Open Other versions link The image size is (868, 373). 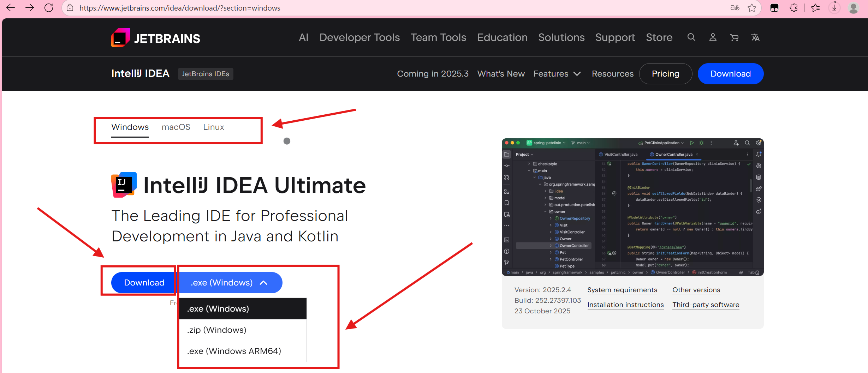pyautogui.click(x=696, y=290)
